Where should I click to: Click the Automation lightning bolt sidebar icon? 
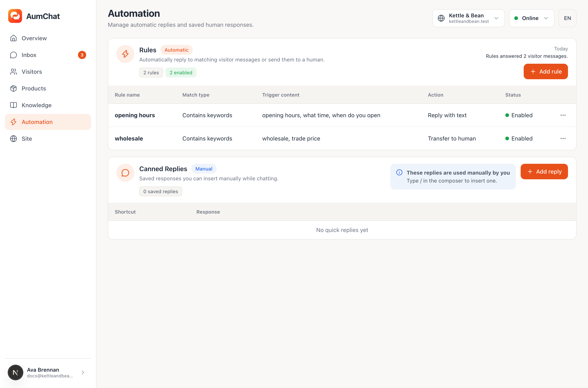pyautogui.click(x=13, y=122)
